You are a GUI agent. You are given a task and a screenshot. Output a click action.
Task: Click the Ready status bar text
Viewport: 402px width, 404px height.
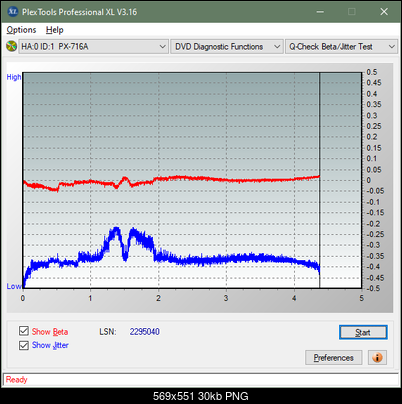16,380
